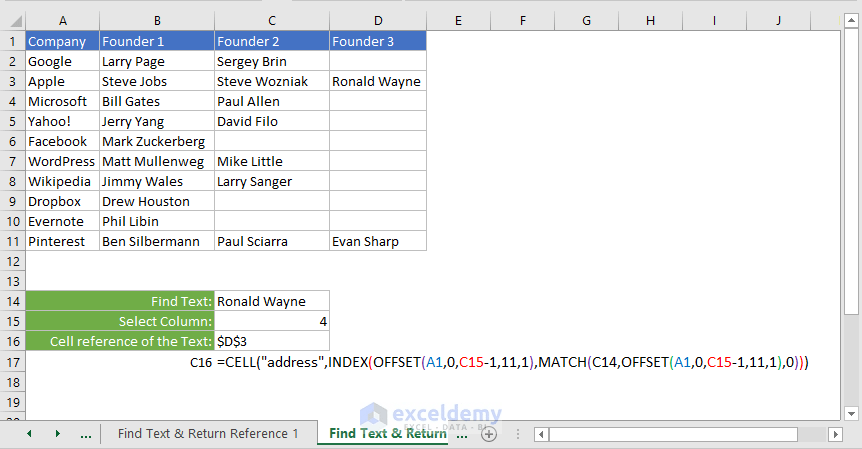Show hidden sheets via left ellipsis
The width and height of the screenshot is (862, 449).
(86, 434)
